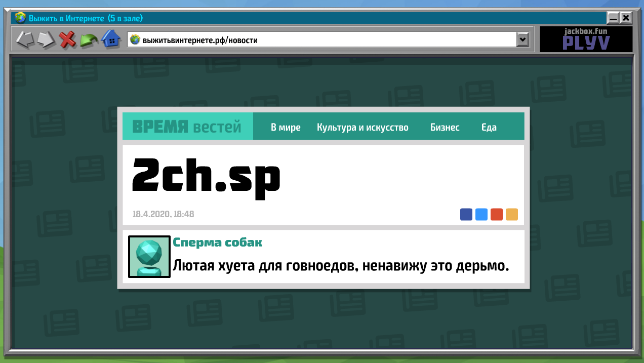Click the red share square

(x=497, y=214)
